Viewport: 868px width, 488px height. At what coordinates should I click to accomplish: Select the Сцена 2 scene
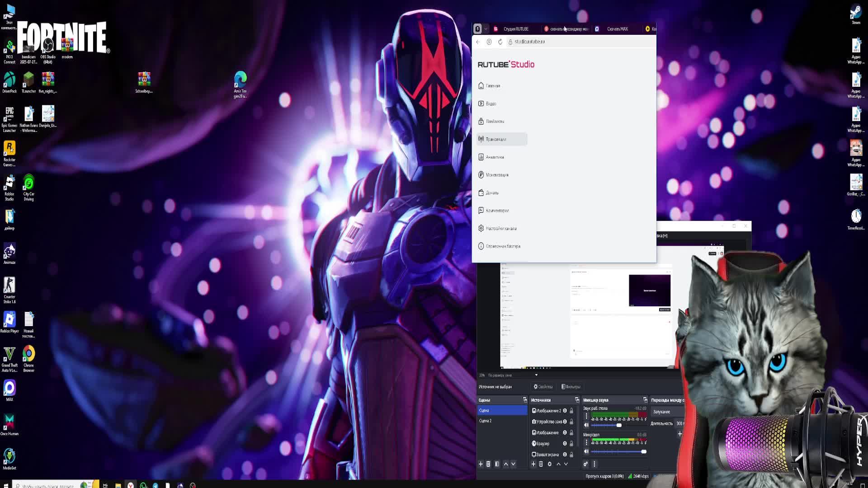[502, 421]
